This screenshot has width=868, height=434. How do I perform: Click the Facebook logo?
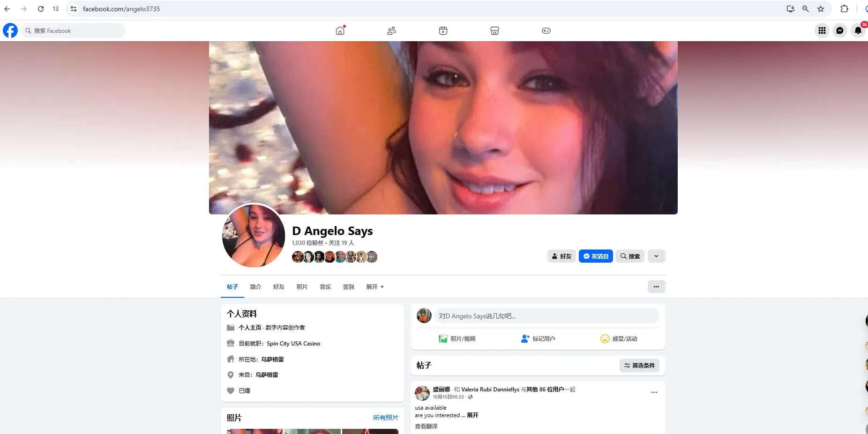pyautogui.click(x=10, y=30)
